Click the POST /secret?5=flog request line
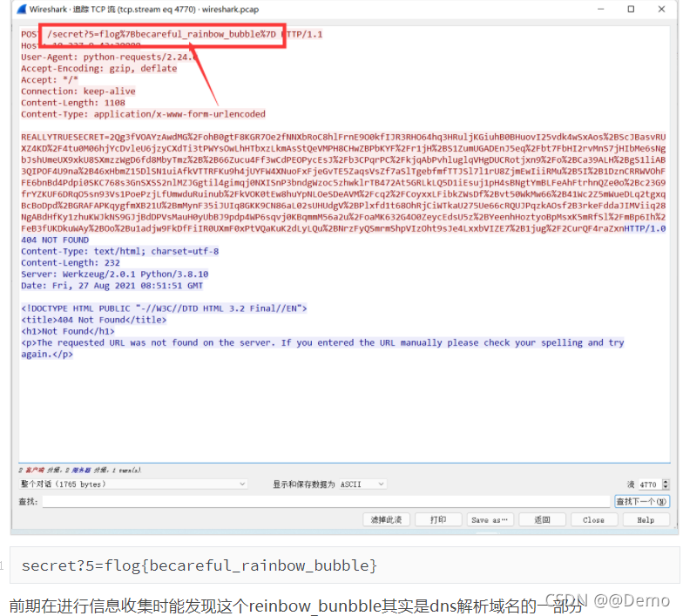The width and height of the screenshot is (683, 616). pos(172,34)
